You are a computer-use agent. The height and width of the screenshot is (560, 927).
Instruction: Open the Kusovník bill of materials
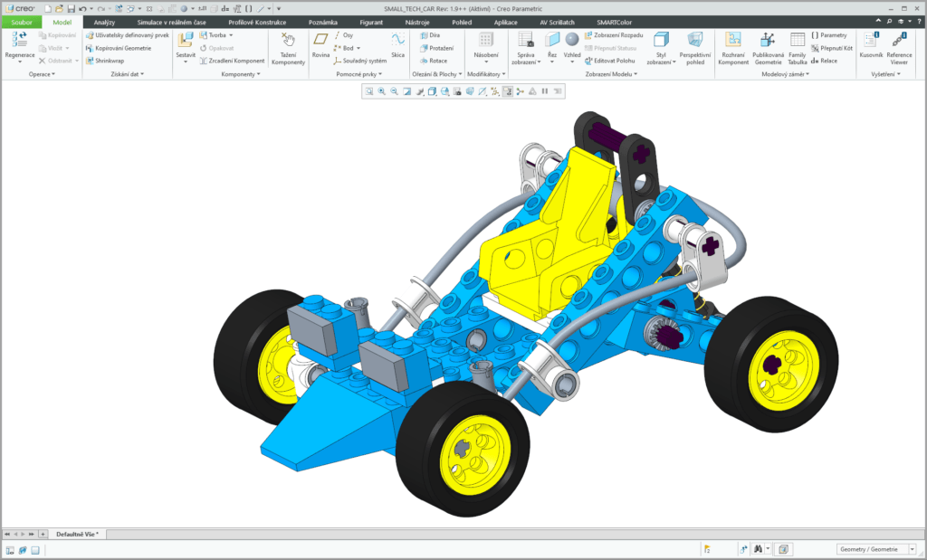click(870, 43)
